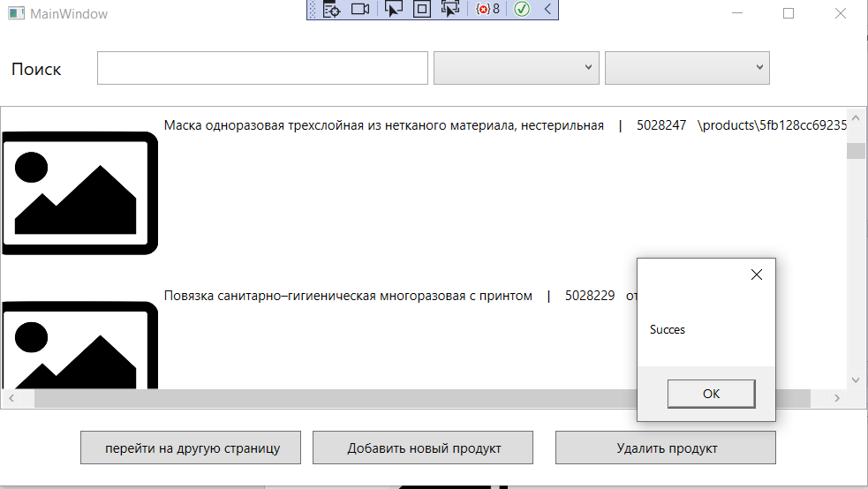Click list vertical scrollbar down arrow
Image resolution: width=868 pixels, height=489 pixels.
[856, 380]
